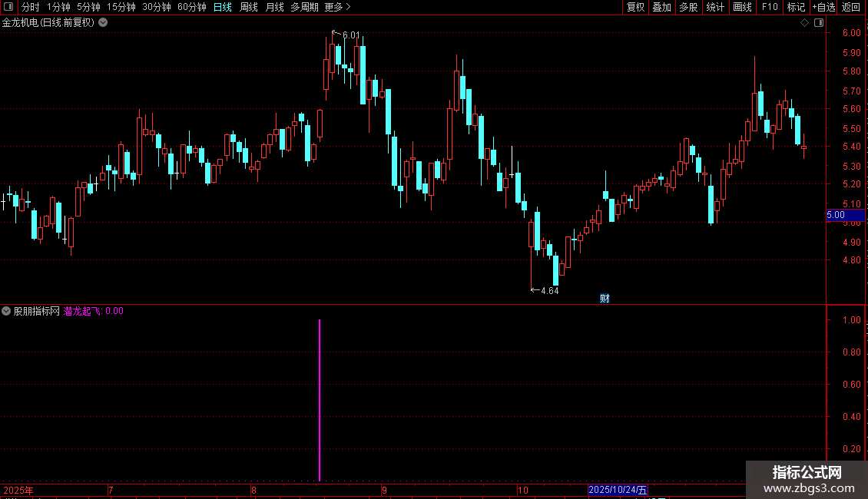Screen dimensions: 868x499
Task: Click the 2025/10/24/五 date cursor label
Action: coord(618,490)
